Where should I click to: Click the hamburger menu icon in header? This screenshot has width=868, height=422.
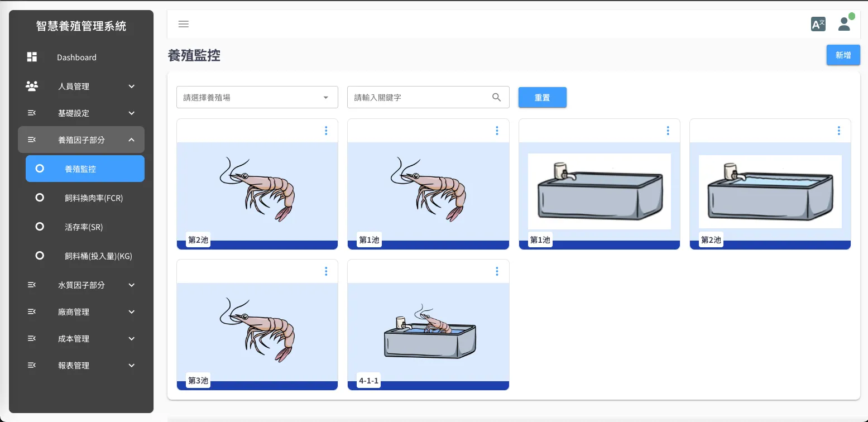183,24
